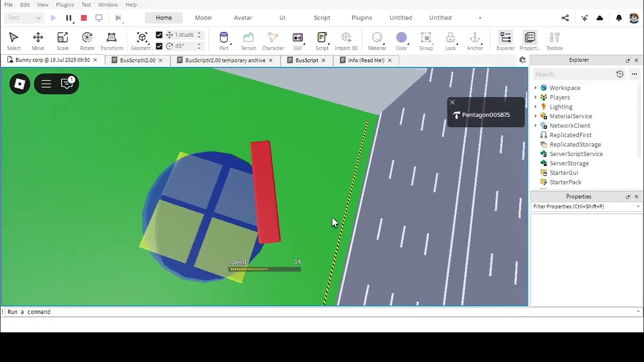
Task: Open the Explorer more options button
Action: [x=634, y=74]
